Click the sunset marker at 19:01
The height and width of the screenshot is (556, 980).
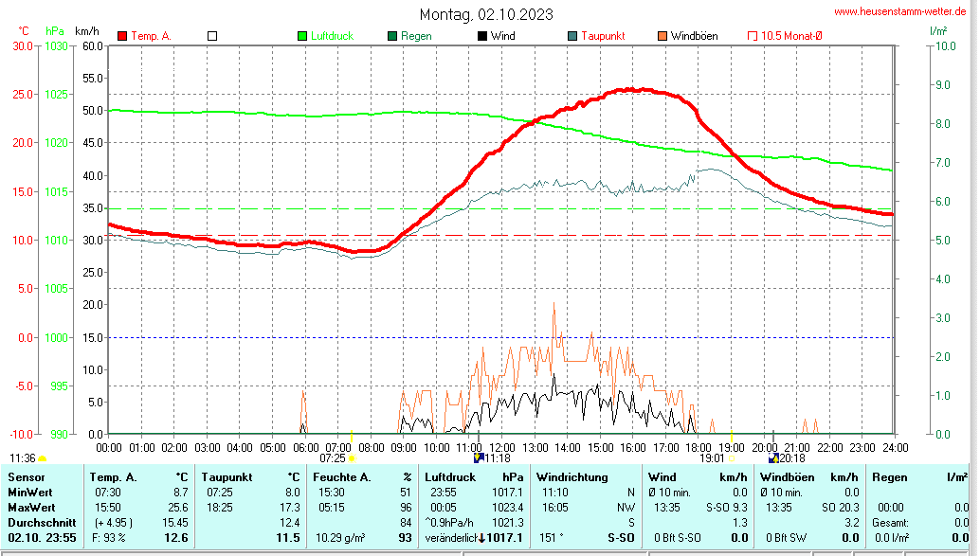point(732,457)
